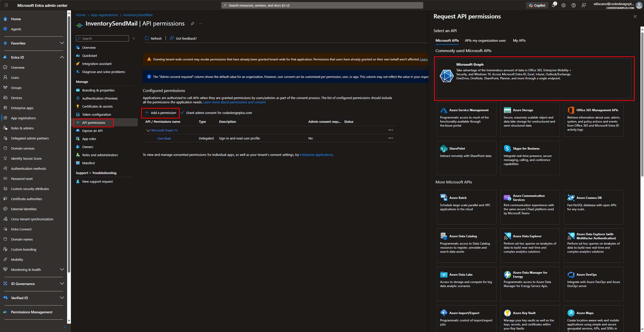Collapse the Microsoft Graph (1) group chevron

click(x=148, y=130)
